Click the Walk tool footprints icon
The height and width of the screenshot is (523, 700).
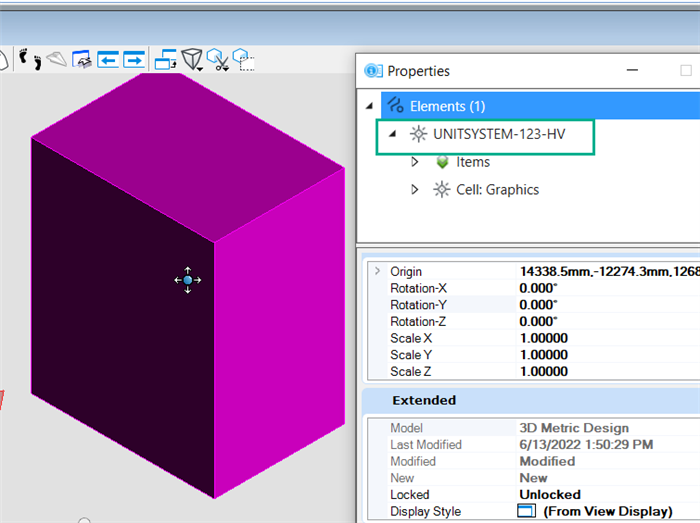point(30,60)
